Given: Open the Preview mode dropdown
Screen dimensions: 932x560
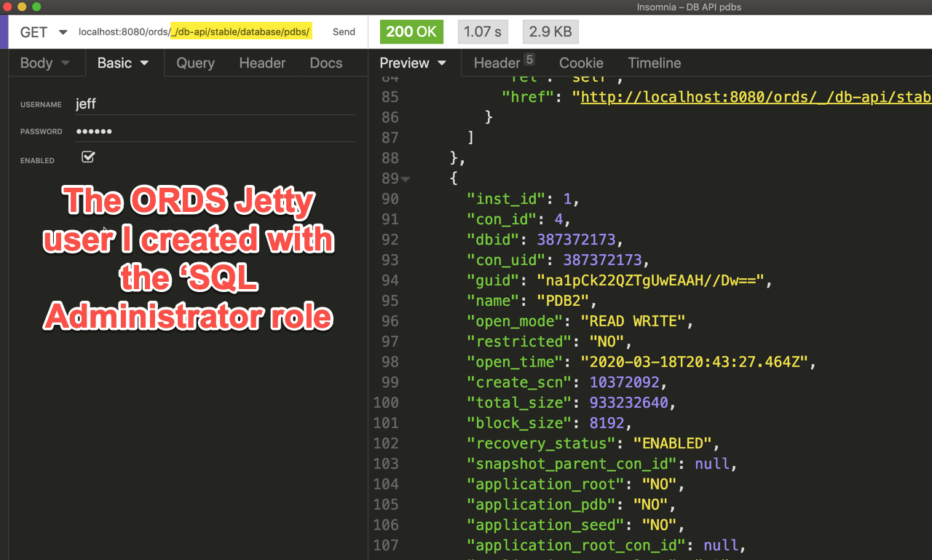Looking at the screenshot, I should click(413, 63).
